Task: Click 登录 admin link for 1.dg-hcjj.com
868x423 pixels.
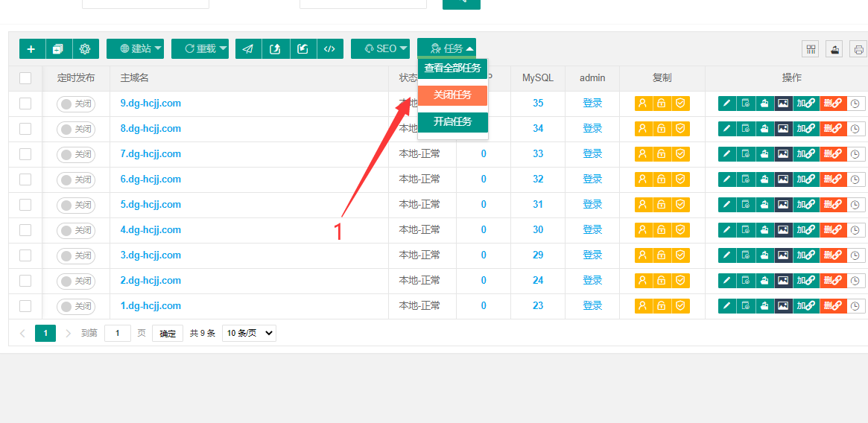Action: [x=592, y=306]
